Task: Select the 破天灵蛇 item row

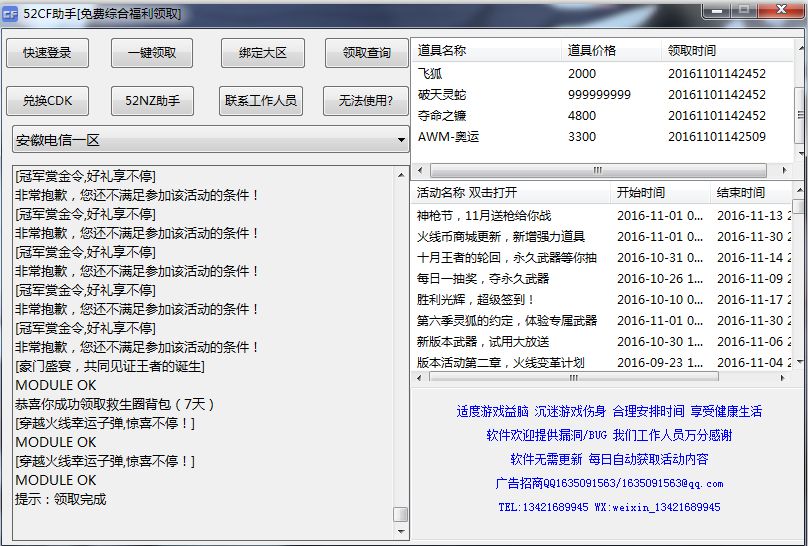Action: pos(603,95)
